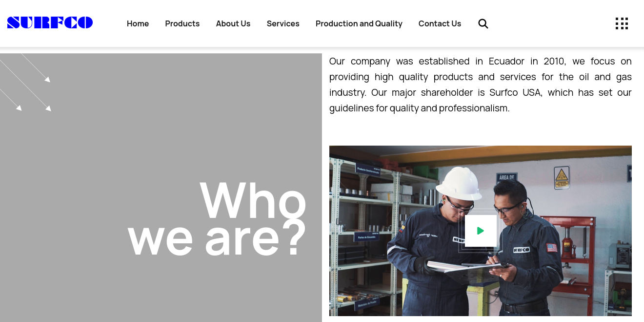Screen dimensions: 644x322
Task: Open the Products menu item
Action: (x=182, y=23)
